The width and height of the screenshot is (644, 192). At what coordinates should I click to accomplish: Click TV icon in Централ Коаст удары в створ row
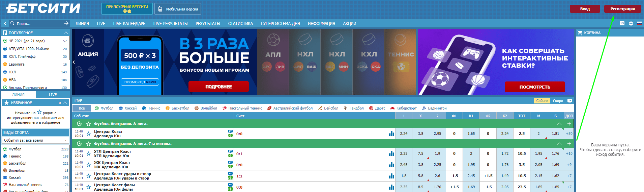pyautogui.click(x=230, y=174)
